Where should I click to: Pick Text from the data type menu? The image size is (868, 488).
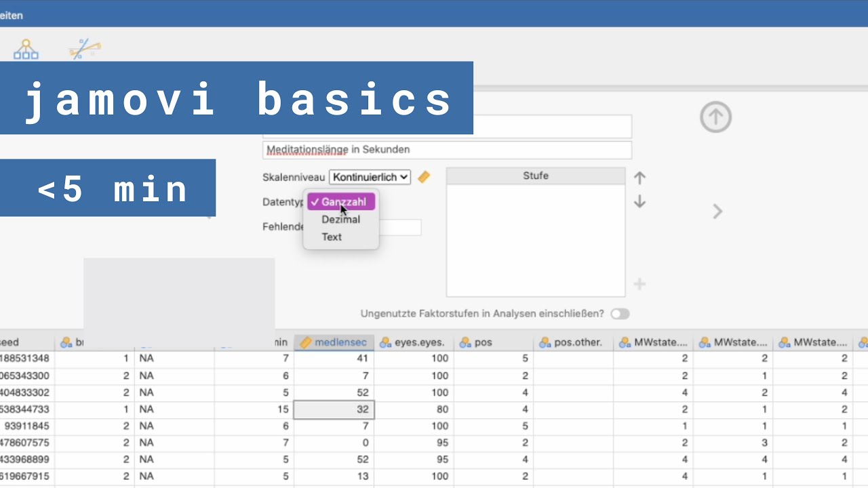(341, 237)
